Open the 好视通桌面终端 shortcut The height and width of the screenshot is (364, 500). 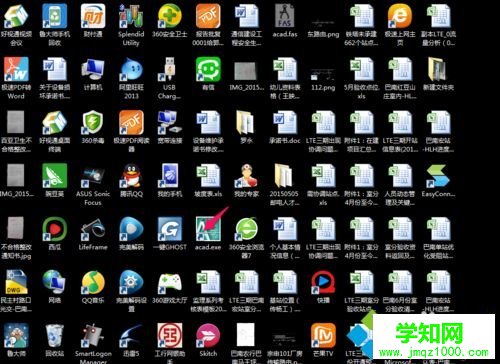point(54,122)
